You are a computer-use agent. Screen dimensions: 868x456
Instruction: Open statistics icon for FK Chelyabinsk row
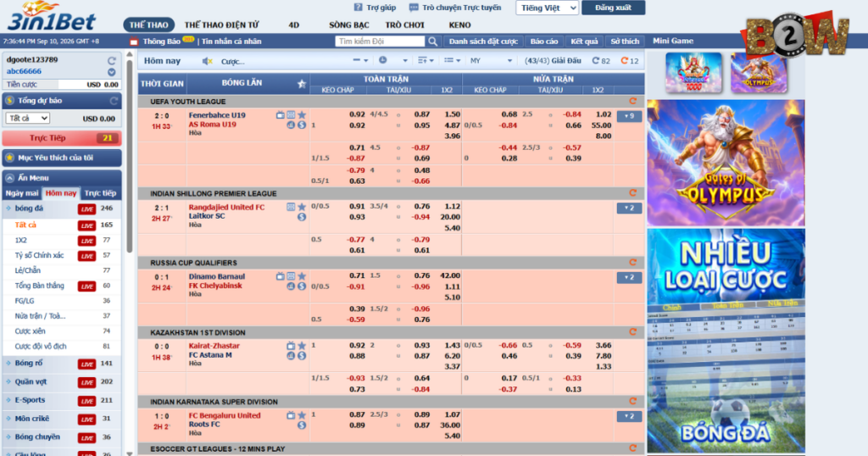291,286
